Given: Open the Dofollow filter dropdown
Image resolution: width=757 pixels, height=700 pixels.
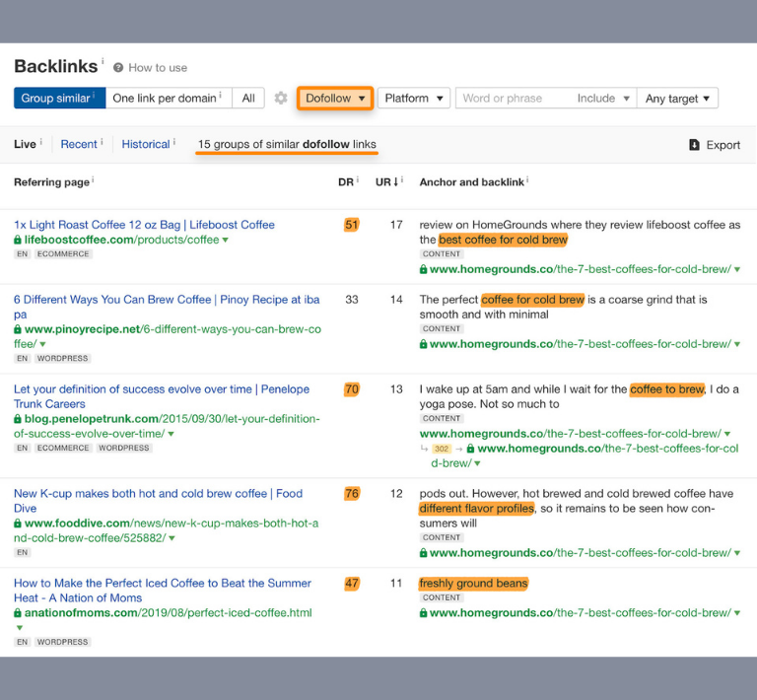Looking at the screenshot, I should pos(335,99).
